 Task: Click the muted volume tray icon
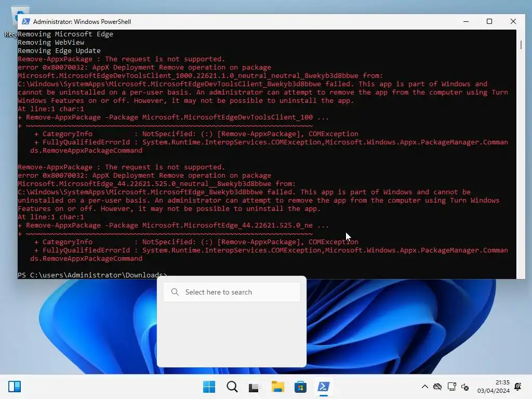(465, 387)
